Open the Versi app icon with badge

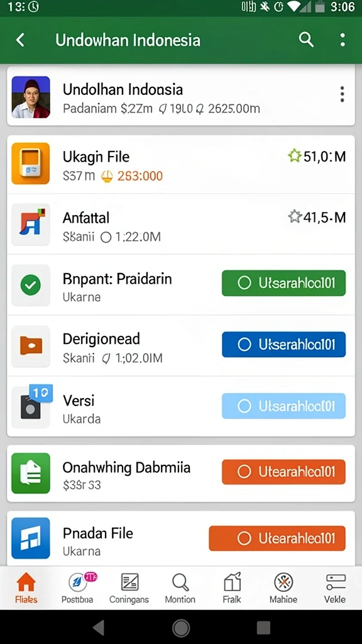pos(31,406)
